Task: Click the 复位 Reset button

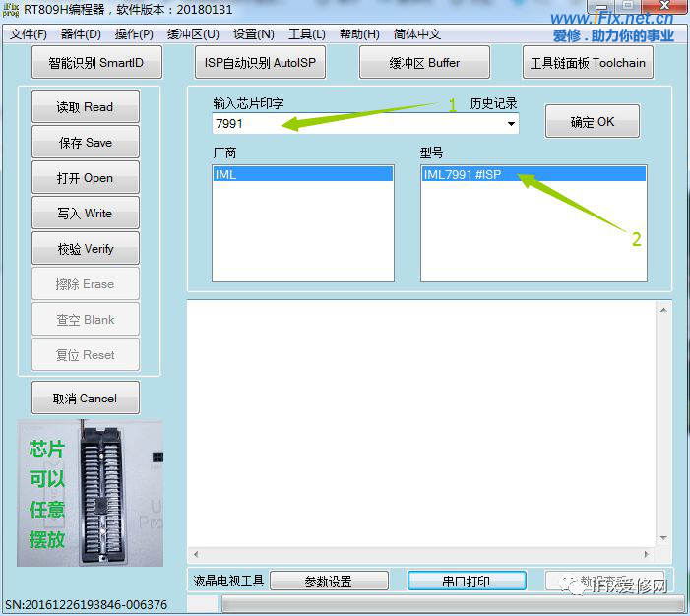Action: point(86,354)
